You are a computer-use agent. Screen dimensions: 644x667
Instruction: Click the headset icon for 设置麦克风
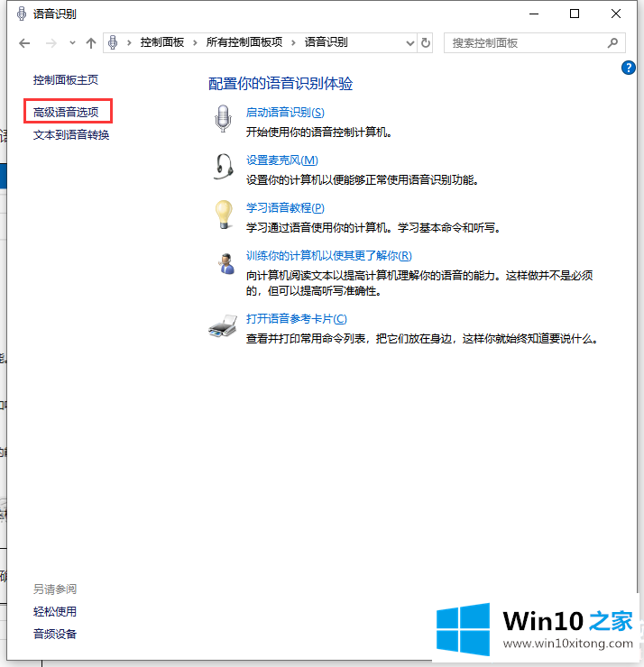coord(223,167)
